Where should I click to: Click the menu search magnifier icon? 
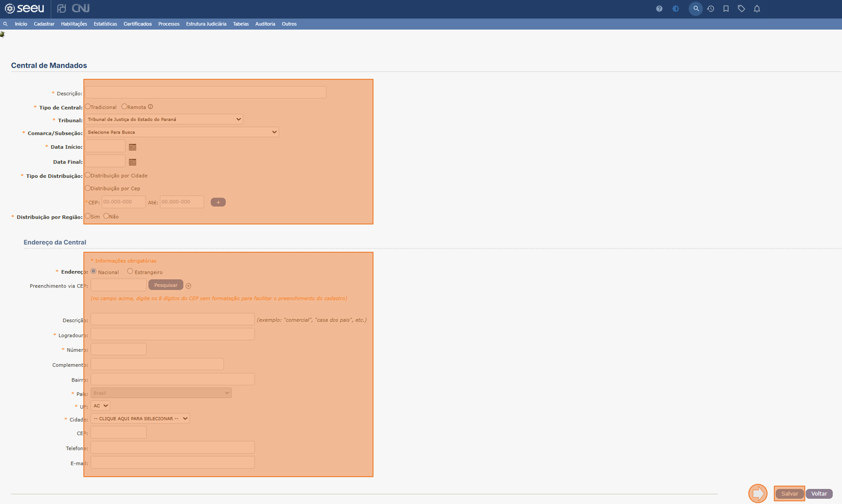pyautogui.click(x=5, y=24)
